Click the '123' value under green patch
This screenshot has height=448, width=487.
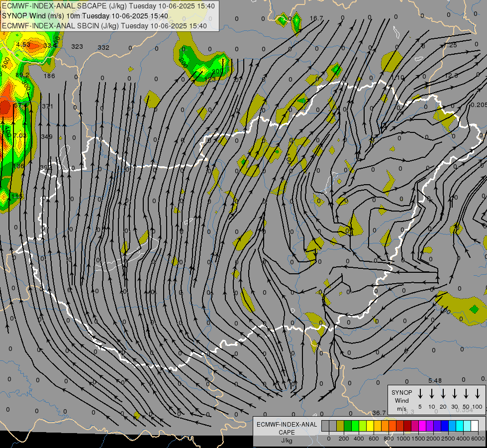tap(210, 79)
